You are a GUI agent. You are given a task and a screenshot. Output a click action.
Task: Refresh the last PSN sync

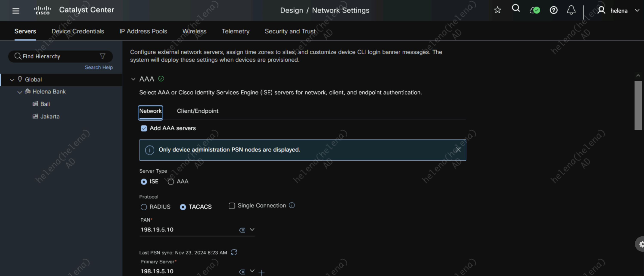(x=234, y=252)
